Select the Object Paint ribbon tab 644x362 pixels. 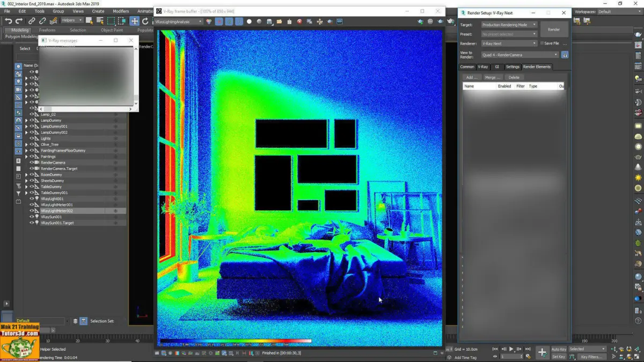tap(112, 30)
